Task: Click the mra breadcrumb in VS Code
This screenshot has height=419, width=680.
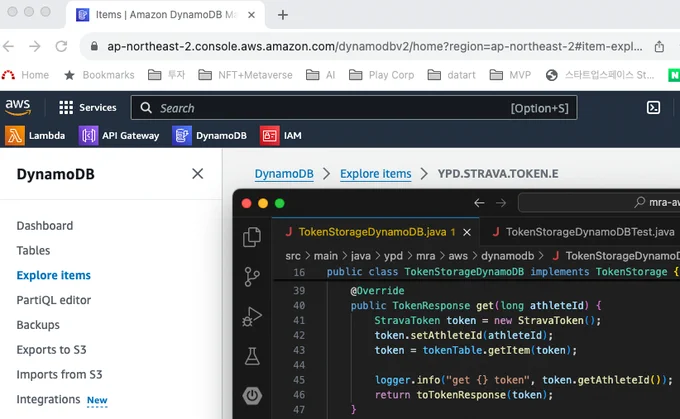Action: pyautogui.click(x=425, y=256)
